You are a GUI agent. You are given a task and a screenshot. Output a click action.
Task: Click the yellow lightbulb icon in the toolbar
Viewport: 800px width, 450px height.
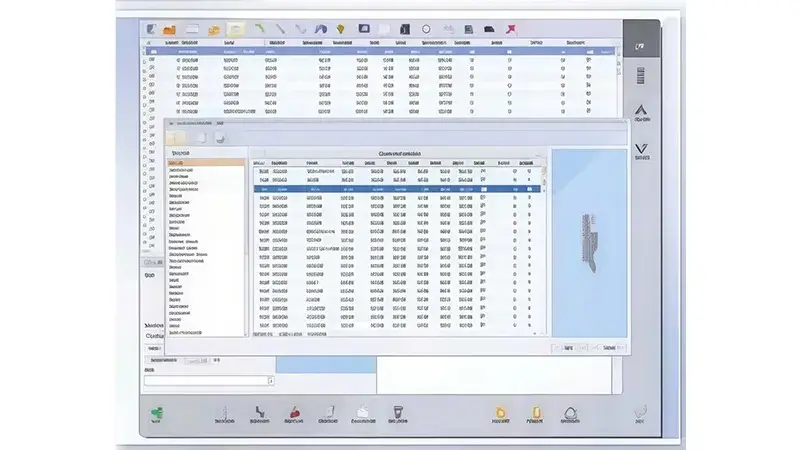point(341,29)
